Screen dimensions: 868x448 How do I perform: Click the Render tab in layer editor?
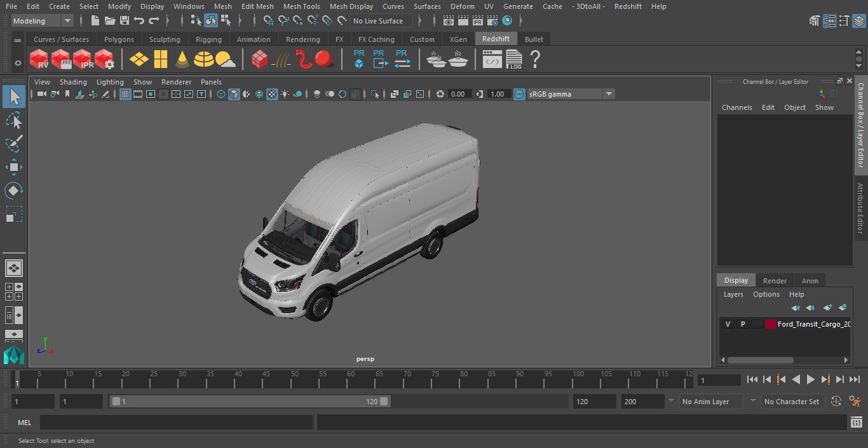click(775, 281)
